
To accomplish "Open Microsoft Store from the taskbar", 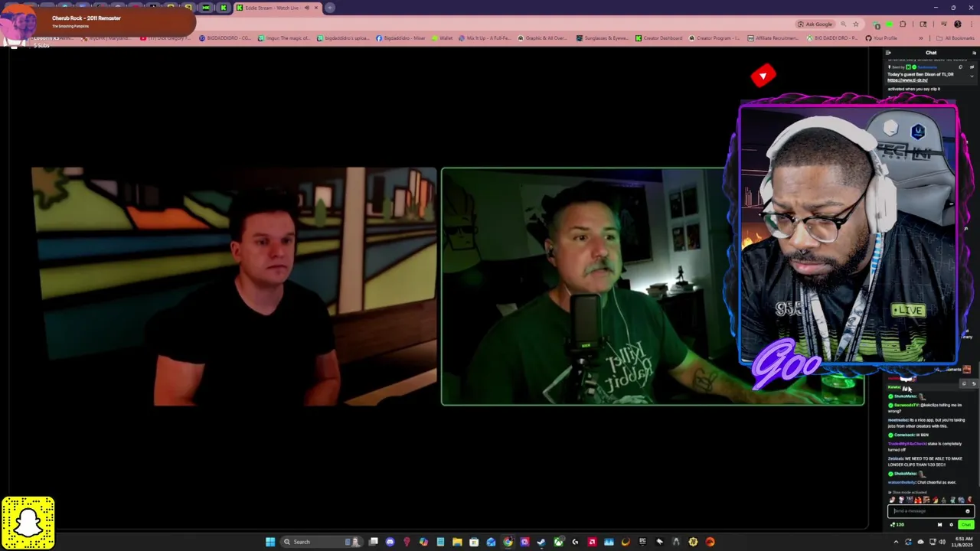I will point(474,542).
